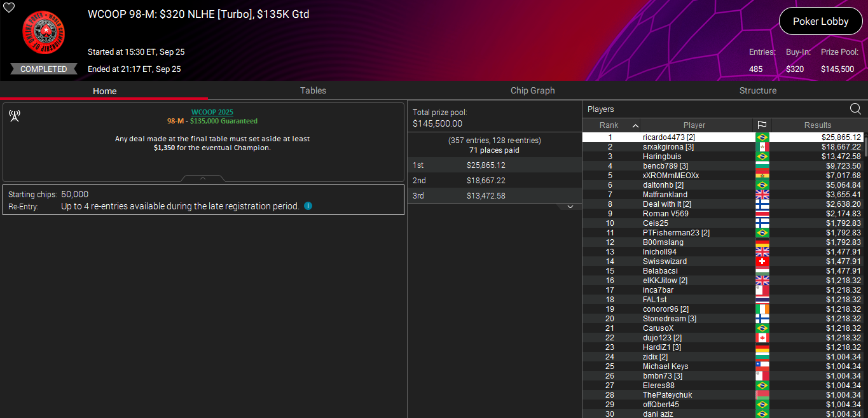
Task: Select player row ricardo4473 [2]
Action: [723, 137]
